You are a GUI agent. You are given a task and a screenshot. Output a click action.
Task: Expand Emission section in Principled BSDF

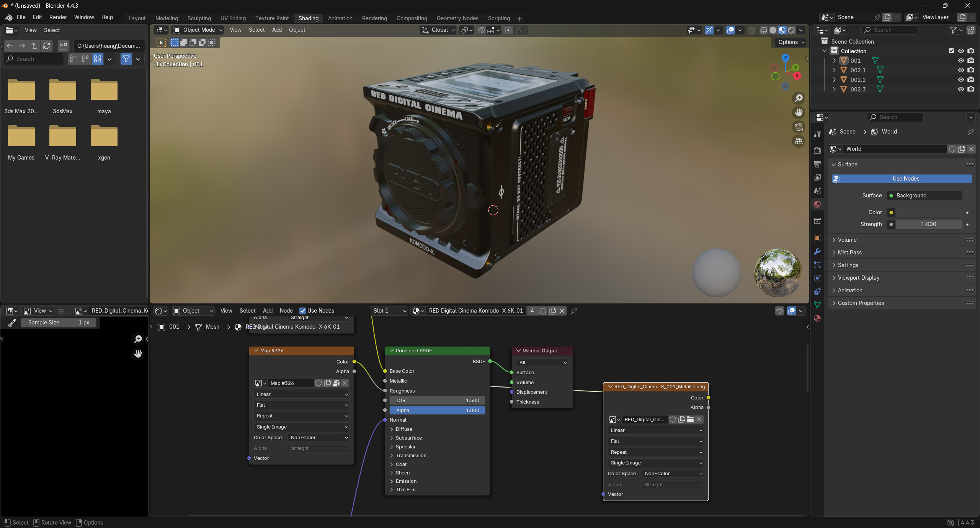406,481
